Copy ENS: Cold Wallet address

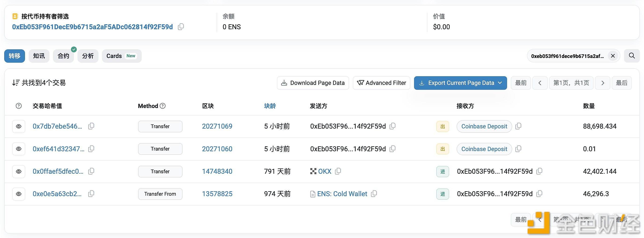pos(374,194)
